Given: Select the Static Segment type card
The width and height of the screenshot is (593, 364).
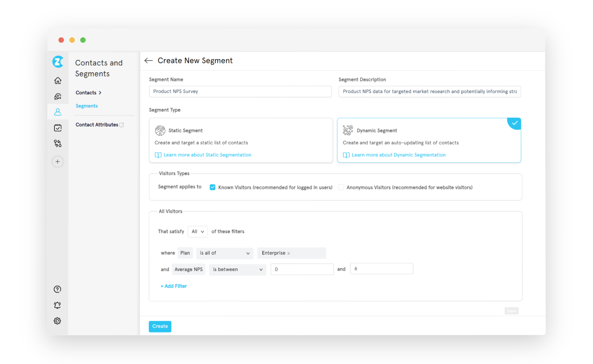Looking at the screenshot, I should point(241,140).
